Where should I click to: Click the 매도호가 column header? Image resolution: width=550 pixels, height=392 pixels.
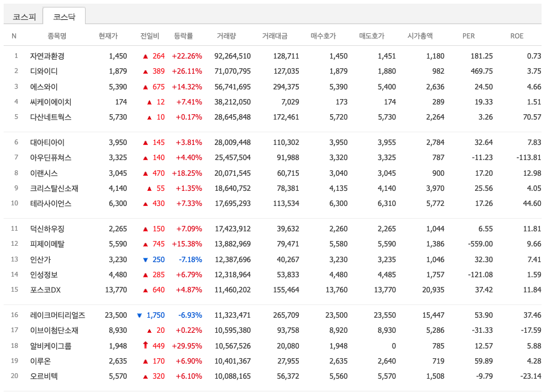pyautogui.click(x=372, y=36)
